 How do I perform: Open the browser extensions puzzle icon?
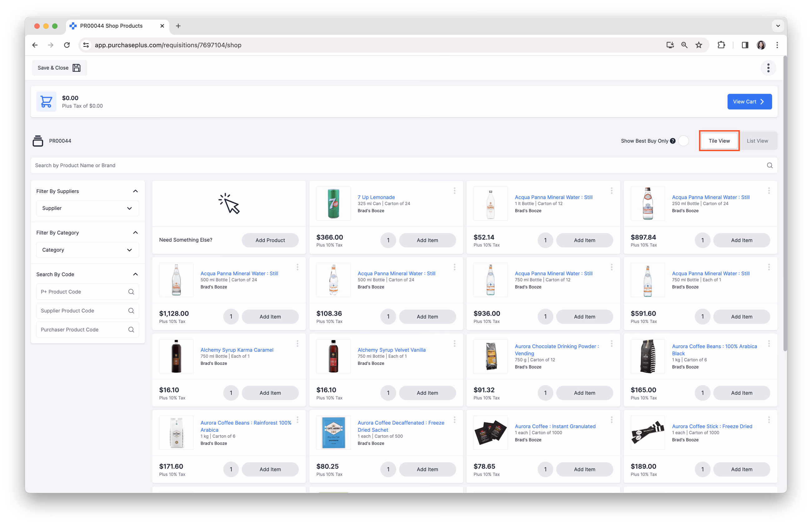point(721,45)
